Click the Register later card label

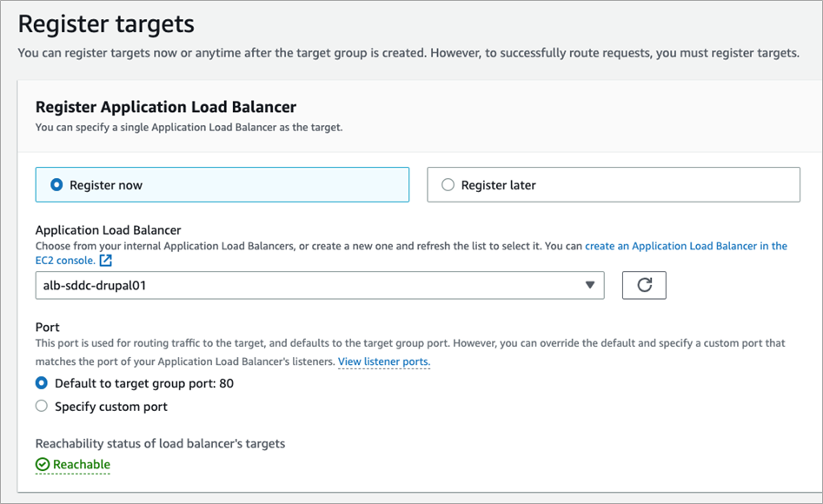click(498, 185)
